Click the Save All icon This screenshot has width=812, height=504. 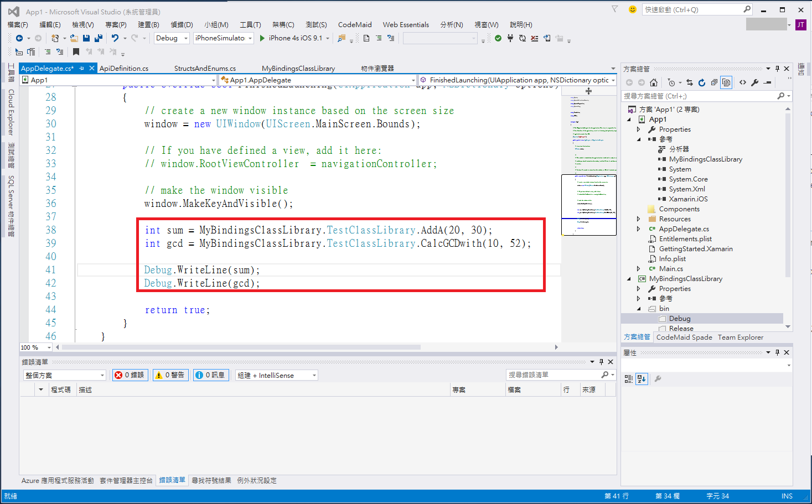99,38
